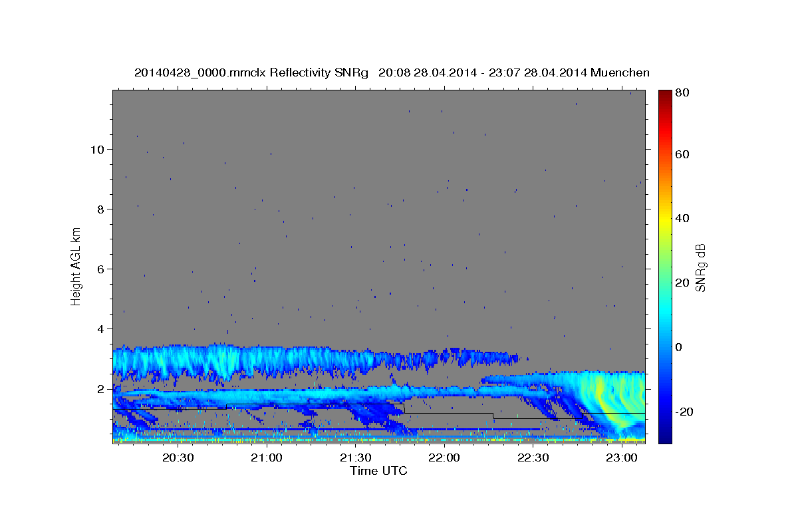The image size is (798, 532).
Task: Click the 22:30 time tick label
Action: (533, 458)
